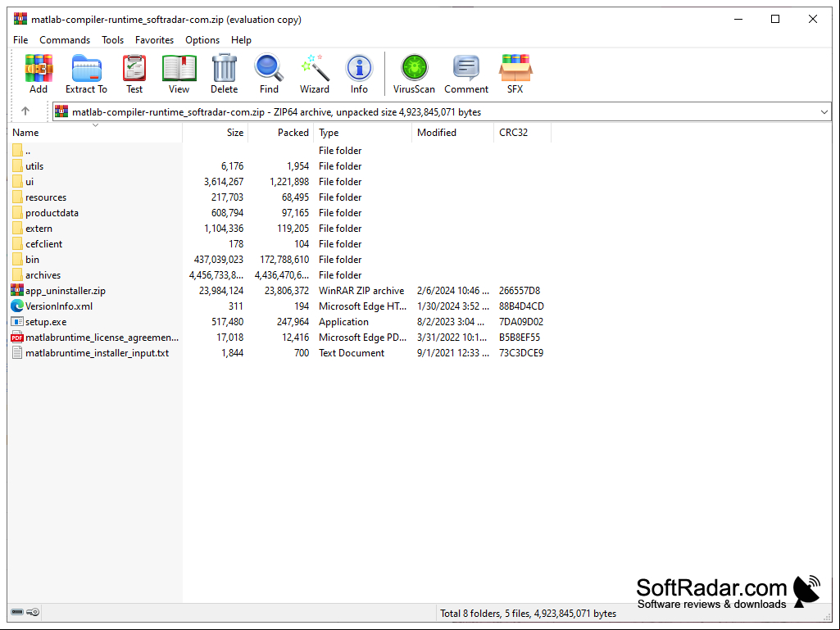Sort by Type column header

[363, 133]
